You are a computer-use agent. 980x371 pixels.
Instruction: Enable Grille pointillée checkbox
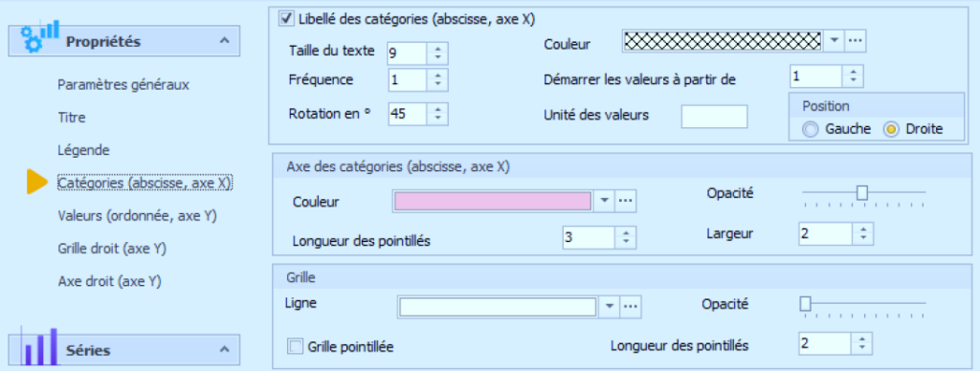click(294, 346)
